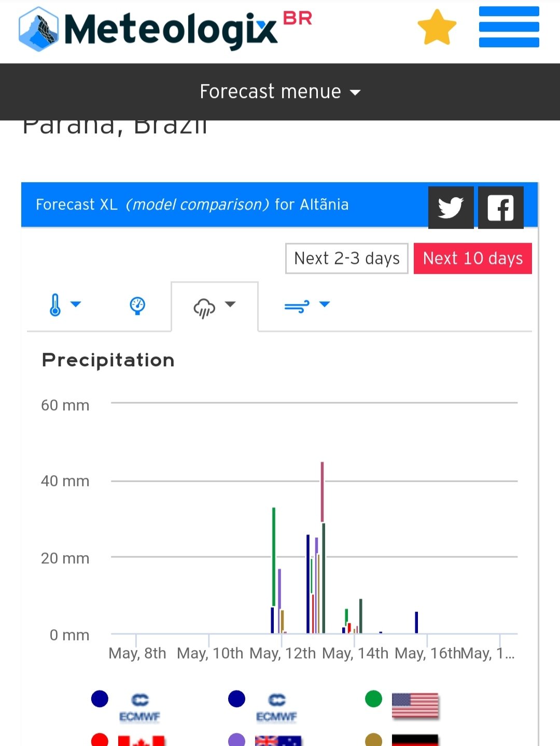Select the Next 10 days button

point(473,258)
